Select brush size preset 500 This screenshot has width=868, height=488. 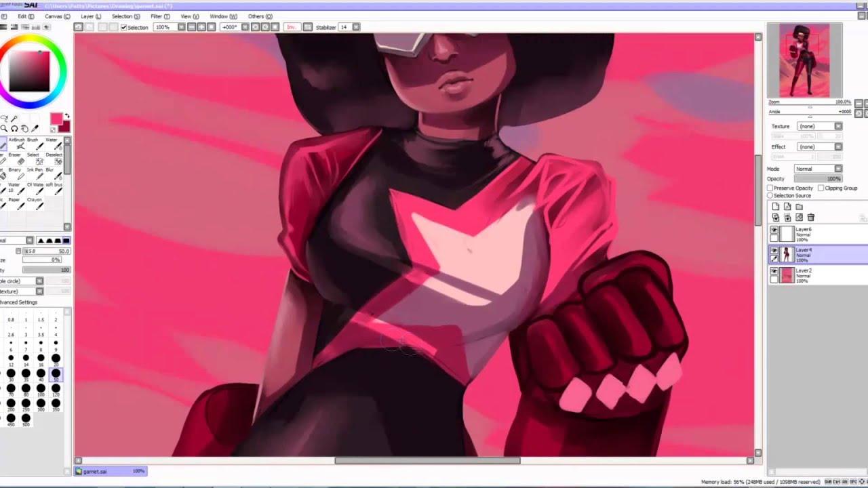[x=26, y=419]
